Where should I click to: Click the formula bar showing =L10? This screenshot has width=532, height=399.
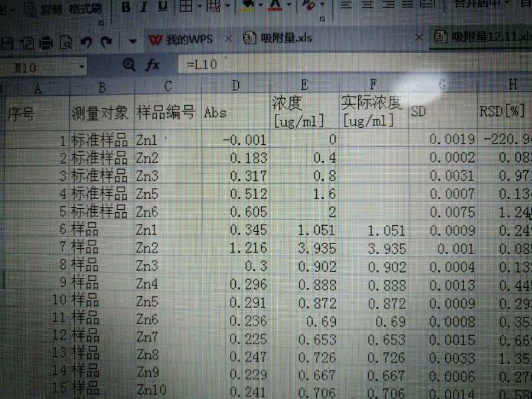pyautogui.click(x=355, y=63)
